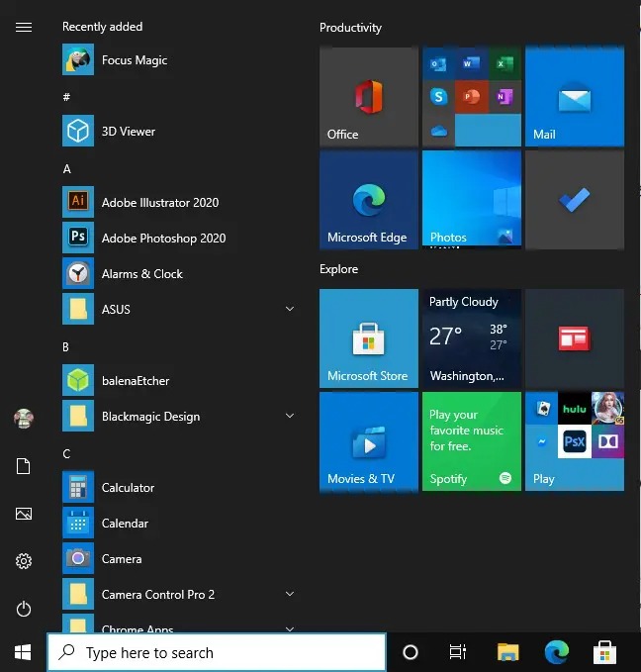Open the Spotify tile

coord(471,441)
